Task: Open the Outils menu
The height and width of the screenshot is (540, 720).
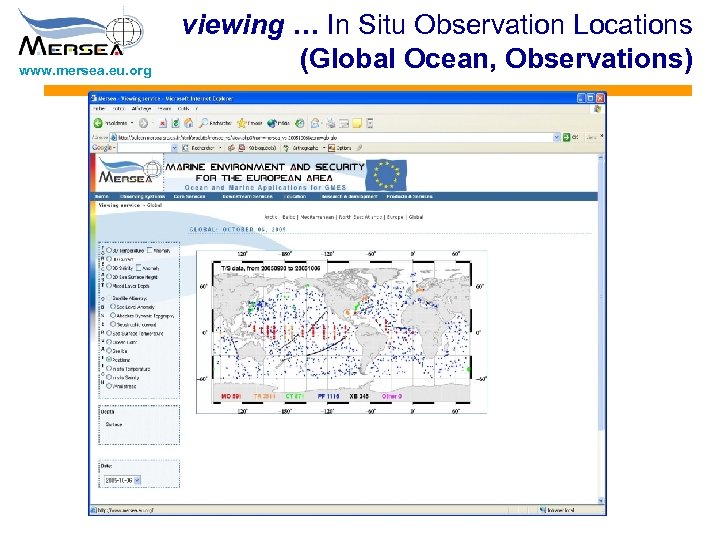Action: click(183, 109)
